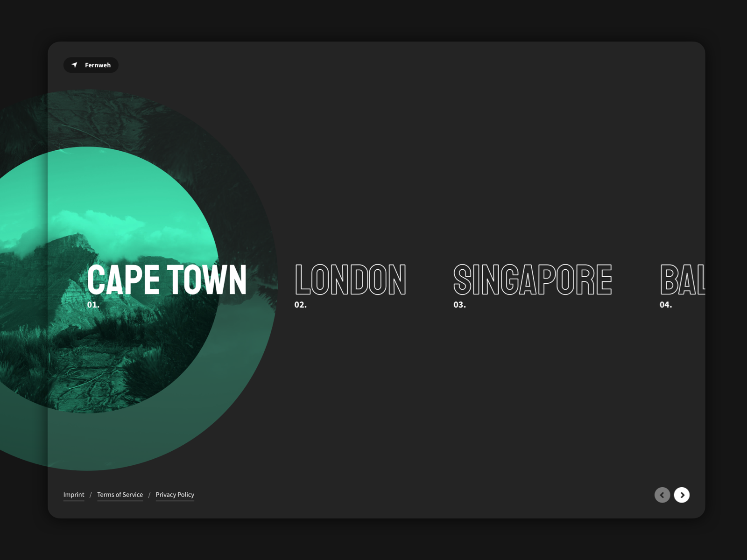The image size is (747, 560).
Task: Click the 01. number under Cape Town
Action: tap(93, 305)
